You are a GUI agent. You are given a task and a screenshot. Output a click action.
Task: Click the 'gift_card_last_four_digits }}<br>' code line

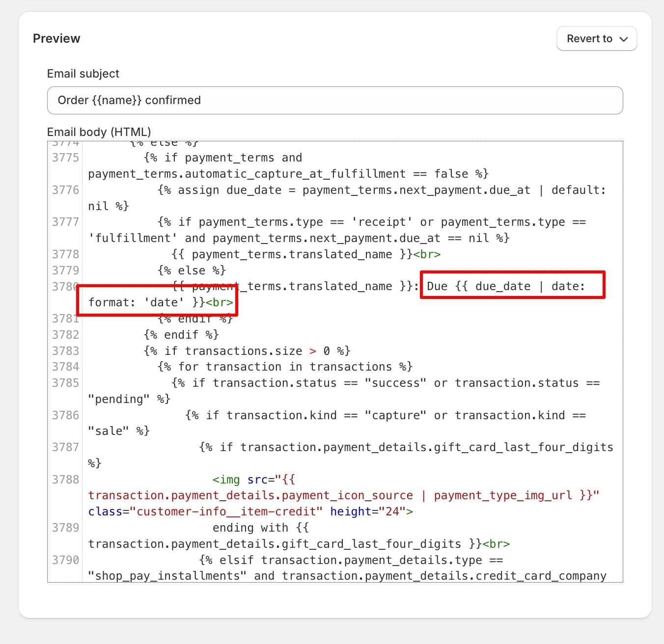tap(299, 544)
